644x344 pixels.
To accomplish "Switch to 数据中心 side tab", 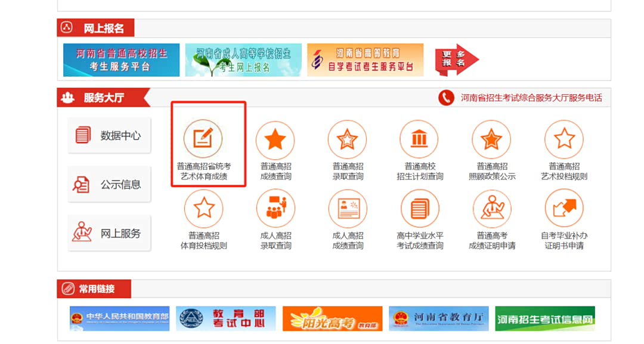I will (x=109, y=135).
